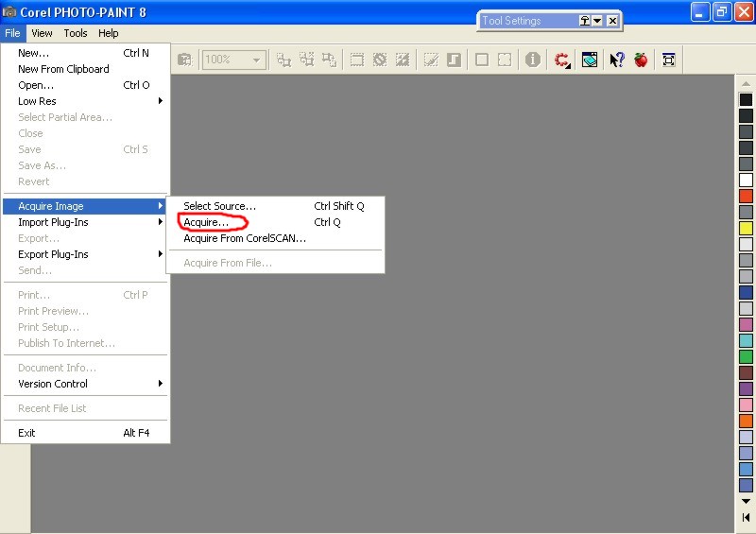Choose New... from the File menu
The height and width of the screenshot is (534, 756).
(85, 53)
